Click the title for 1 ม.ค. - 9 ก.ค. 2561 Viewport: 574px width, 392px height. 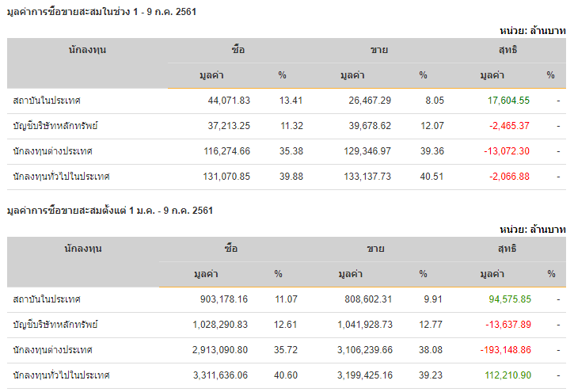tap(110, 211)
